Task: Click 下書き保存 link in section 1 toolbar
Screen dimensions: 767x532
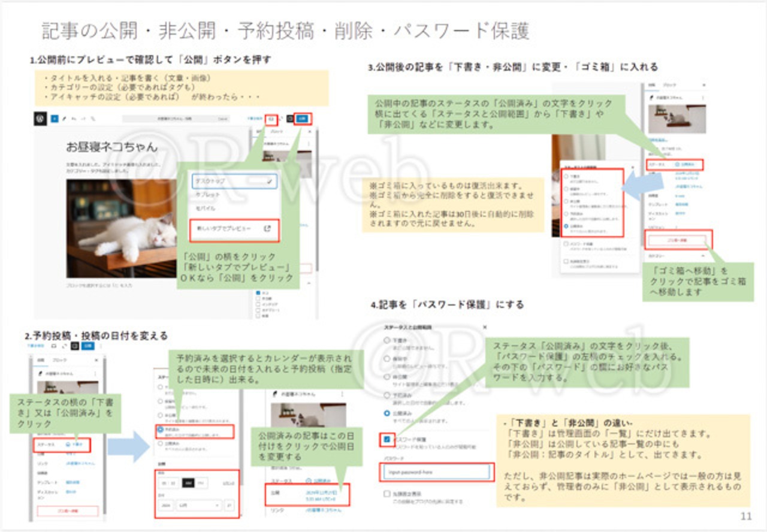Action: [x=254, y=119]
